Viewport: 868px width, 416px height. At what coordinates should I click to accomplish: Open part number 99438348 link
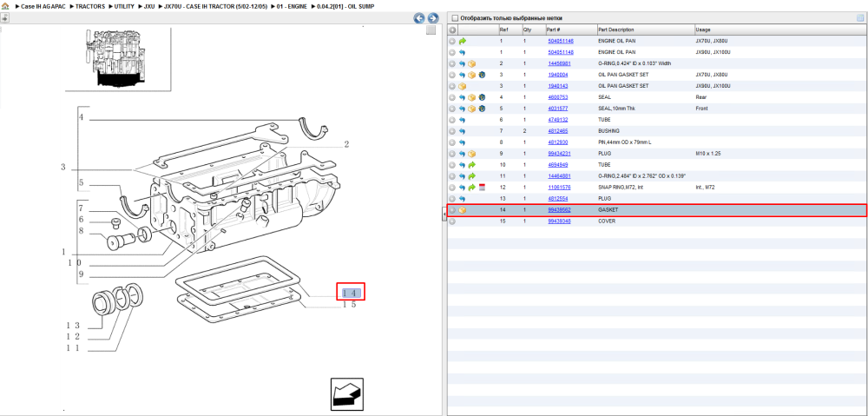[x=559, y=221]
